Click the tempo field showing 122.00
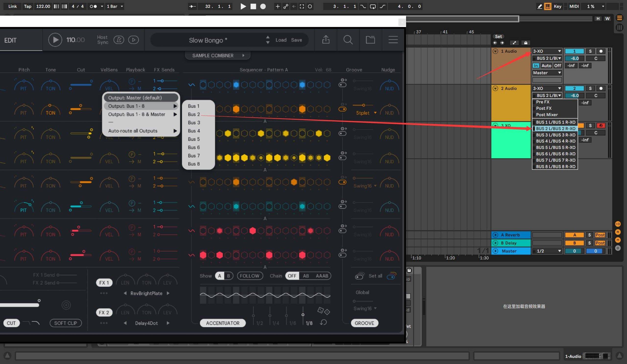 click(x=43, y=6)
